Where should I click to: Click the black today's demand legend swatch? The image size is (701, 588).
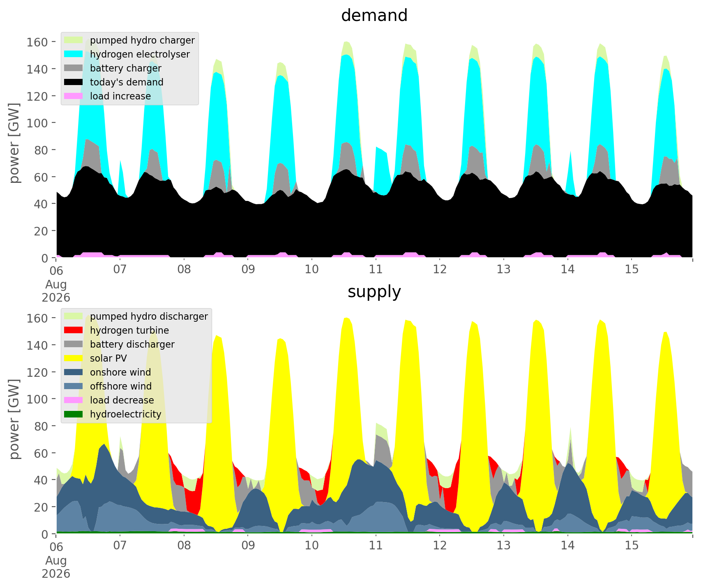point(74,82)
